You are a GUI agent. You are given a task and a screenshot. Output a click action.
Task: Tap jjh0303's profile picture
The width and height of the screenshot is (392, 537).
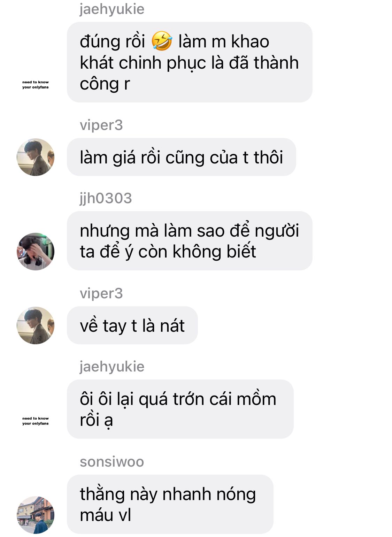pos(36,252)
